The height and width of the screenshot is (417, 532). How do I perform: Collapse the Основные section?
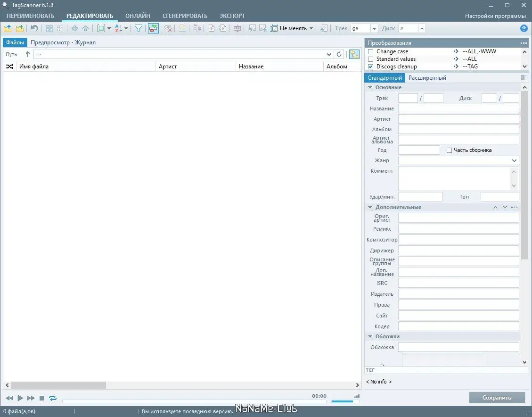tap(370, 88)
